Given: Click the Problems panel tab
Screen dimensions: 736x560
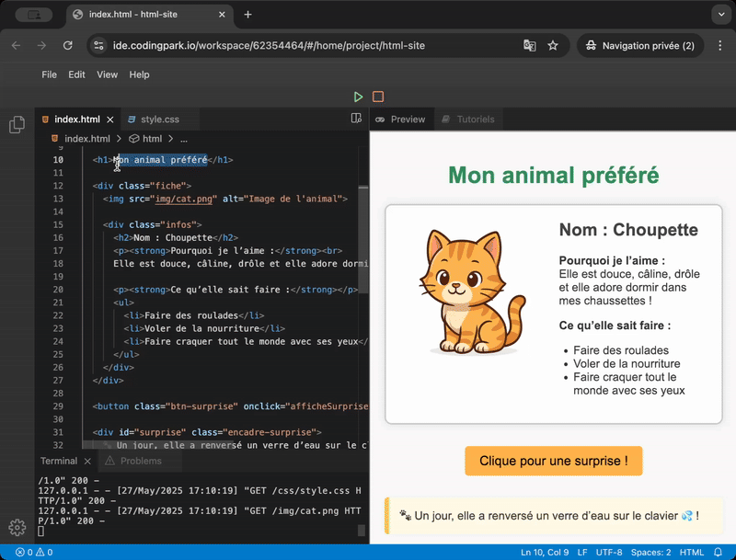Looking at the screenshot, I should [140, 461].
